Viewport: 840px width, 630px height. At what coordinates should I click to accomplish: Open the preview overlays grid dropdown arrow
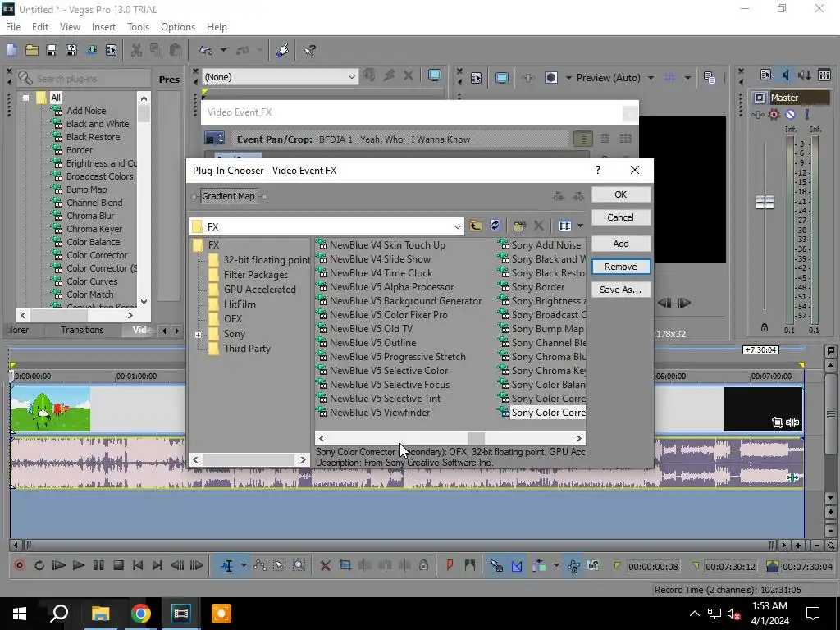687,78
